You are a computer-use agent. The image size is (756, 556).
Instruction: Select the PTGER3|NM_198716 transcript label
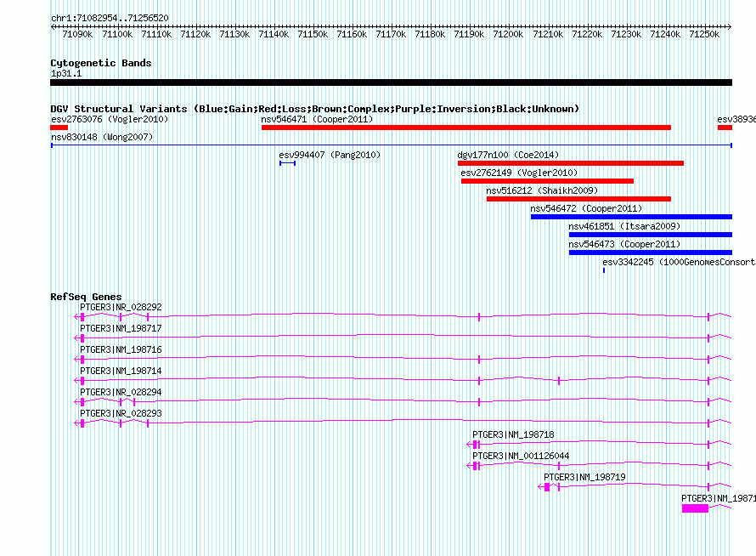click(x=121, y=349)
